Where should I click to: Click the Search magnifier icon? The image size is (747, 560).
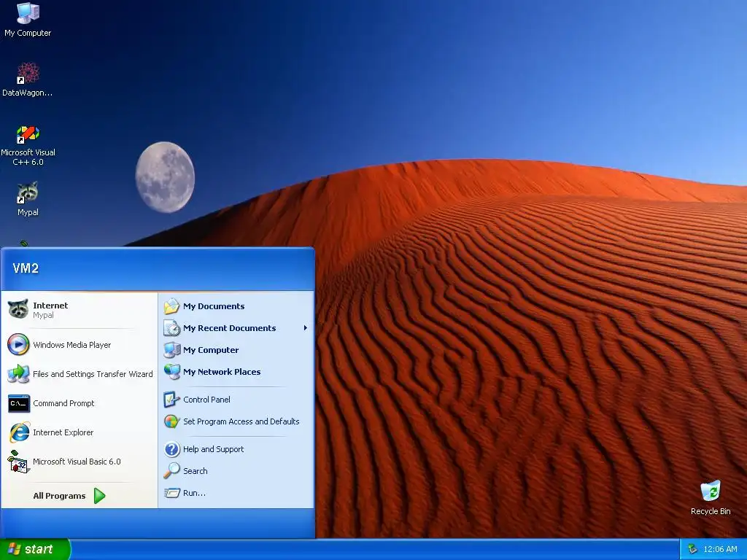click(x=171, y=471)
